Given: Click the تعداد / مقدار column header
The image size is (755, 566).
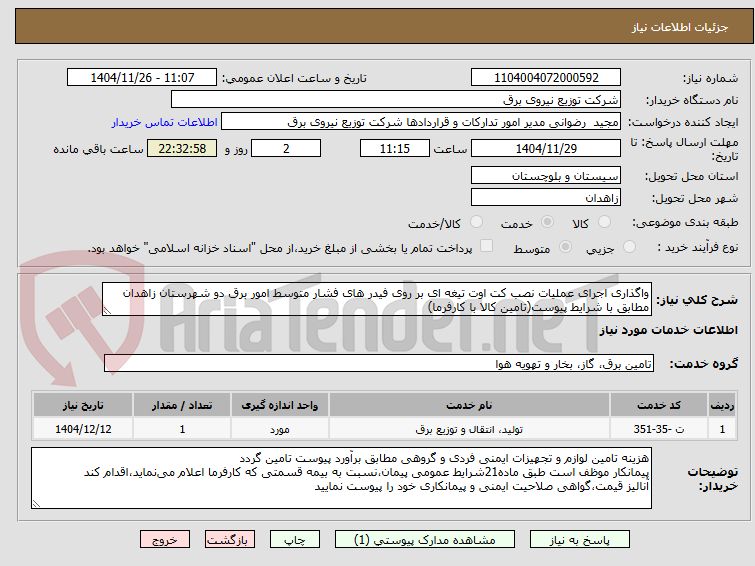Looking at the screenshot, I should tap(182, 405).
